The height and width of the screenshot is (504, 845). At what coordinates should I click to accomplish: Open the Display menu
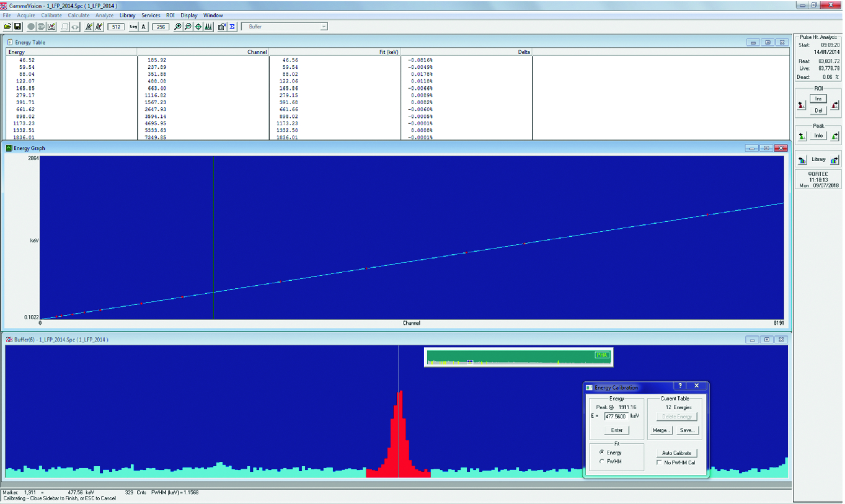click(x=189, y=15)
